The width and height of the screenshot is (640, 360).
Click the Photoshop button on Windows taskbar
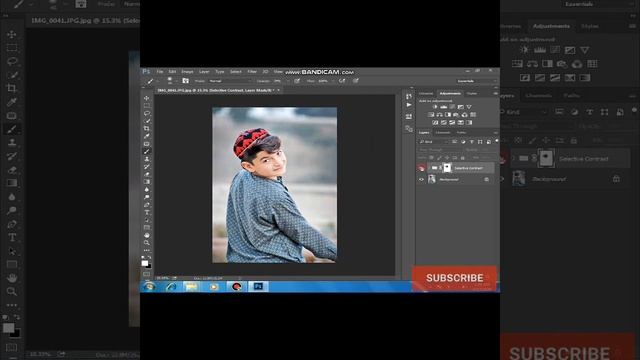[x=258, y=287]
